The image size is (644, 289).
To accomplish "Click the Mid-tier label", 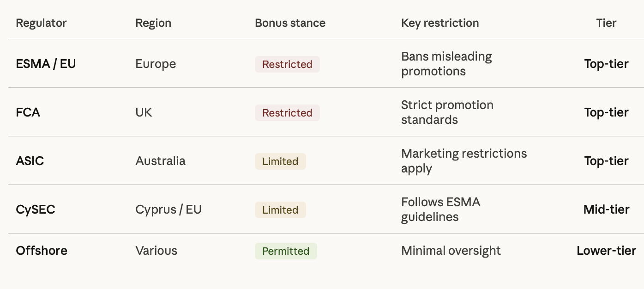I will point(606,209).
